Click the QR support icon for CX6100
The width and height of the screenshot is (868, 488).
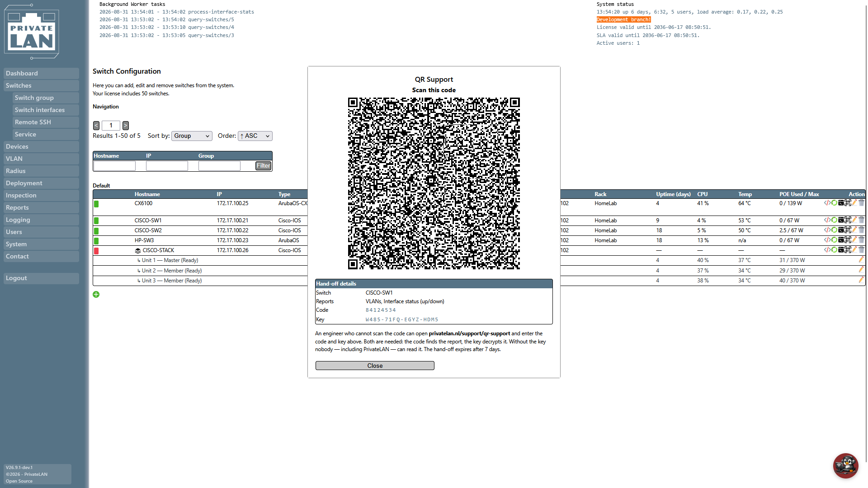pos(848,203)
